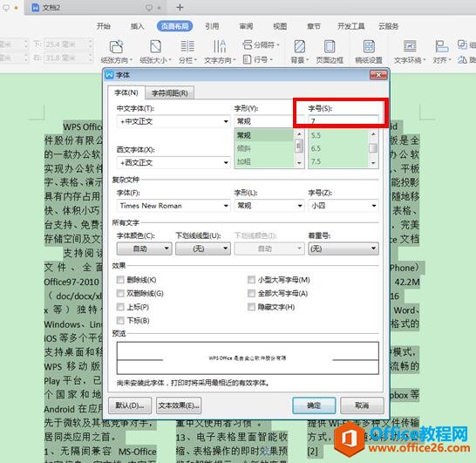Open the 文字环绕 text wrap tool

tap(410, 51)
